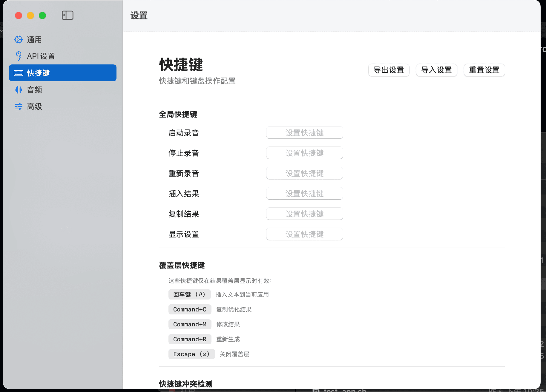Go to the 高级 section
This screenshot has width=546, height=392.
(x=63, y=107)
